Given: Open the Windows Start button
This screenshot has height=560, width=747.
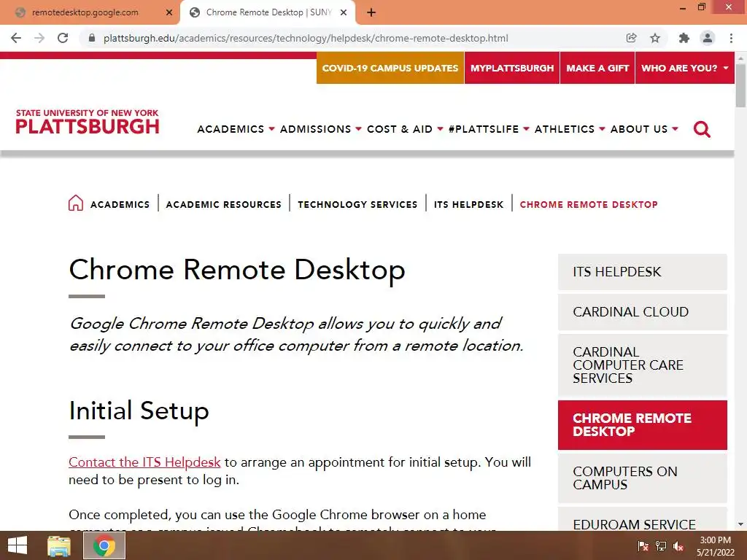Looking at the screenshot, I should pyautogui.click(x=18, y=545).
